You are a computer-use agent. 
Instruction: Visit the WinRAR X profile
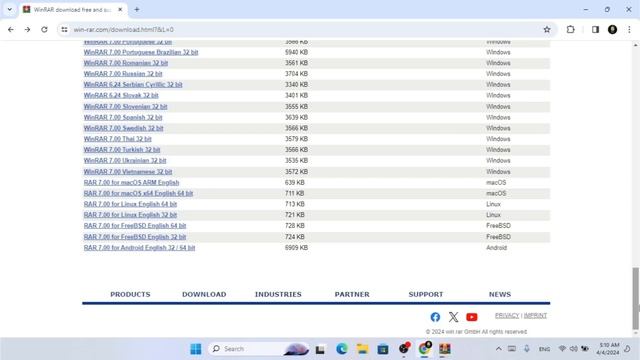click(x=453, y=317)
